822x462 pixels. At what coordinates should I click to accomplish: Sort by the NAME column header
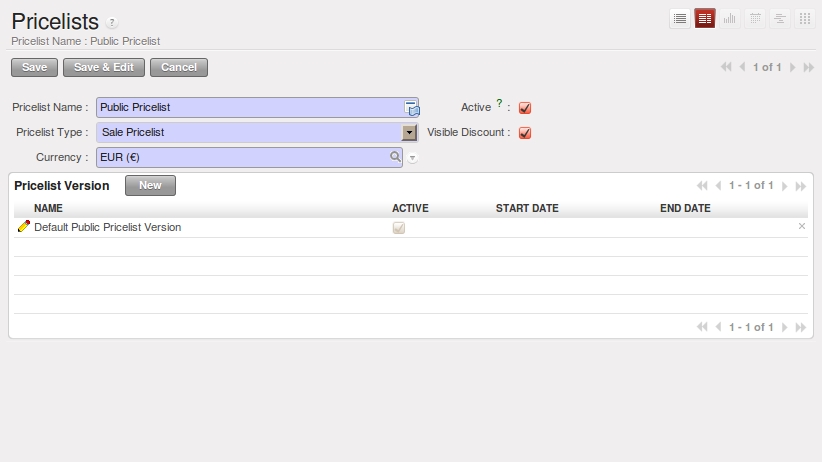click(48, 208)
